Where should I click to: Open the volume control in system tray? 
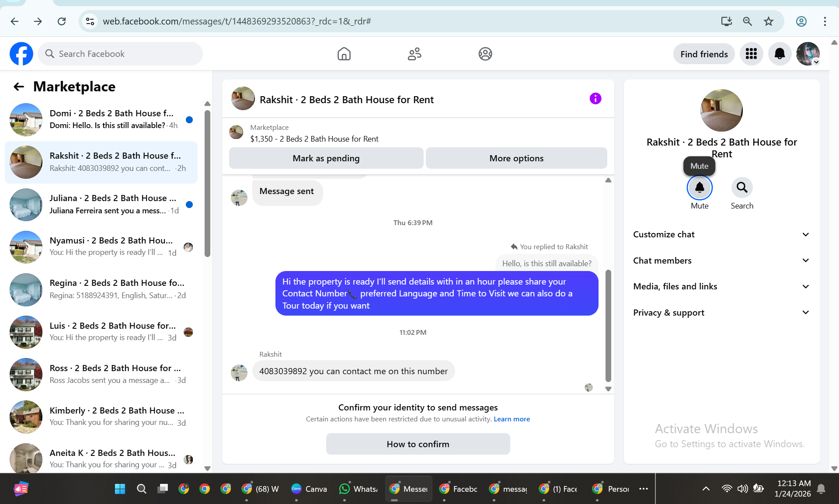coord(742,489)
